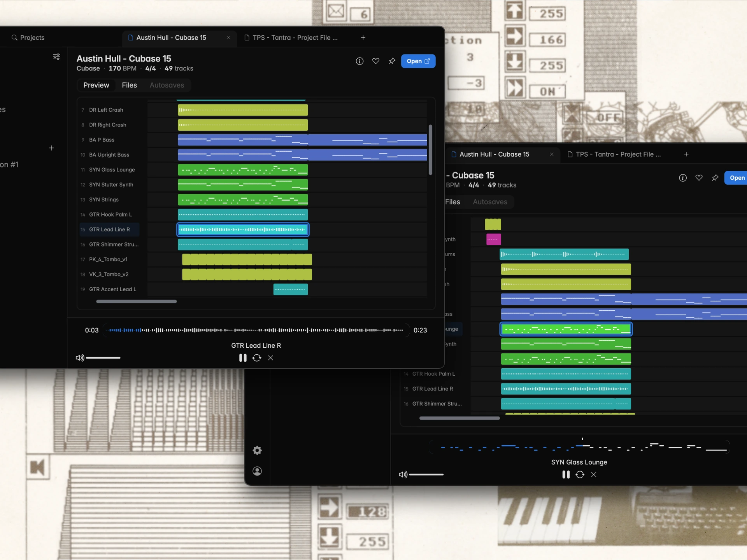
Task: Adjust volume slider in back window player
Action: point(426,474)
